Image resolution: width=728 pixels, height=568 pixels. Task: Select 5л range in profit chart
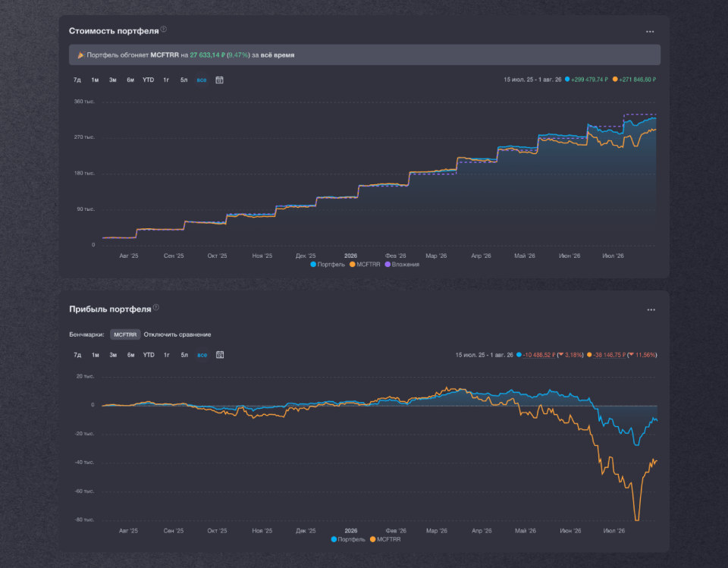point(184,355)
